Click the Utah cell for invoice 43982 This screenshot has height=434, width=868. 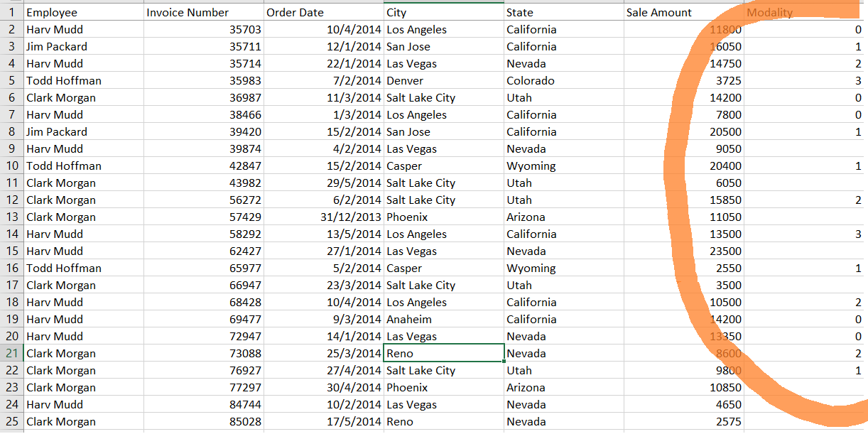[564, 183]
